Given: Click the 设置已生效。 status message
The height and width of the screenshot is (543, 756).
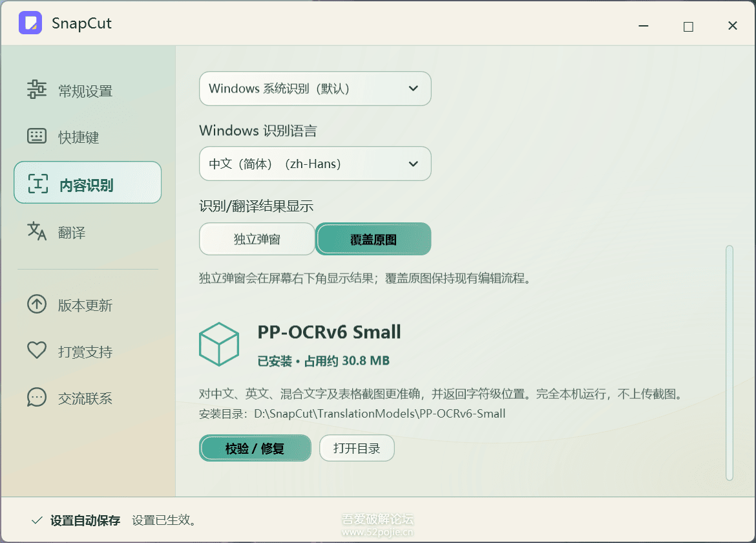Looking at the screenshot, I should point(164,520).
